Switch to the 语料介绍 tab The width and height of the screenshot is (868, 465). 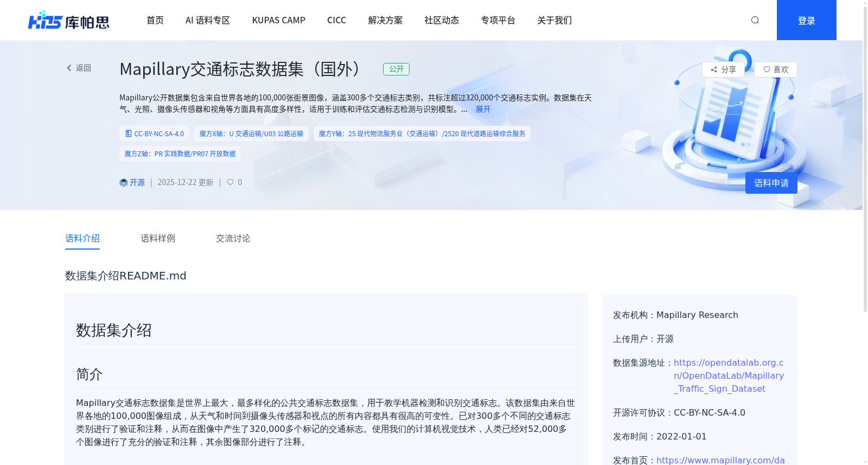(x=82, y=238)
